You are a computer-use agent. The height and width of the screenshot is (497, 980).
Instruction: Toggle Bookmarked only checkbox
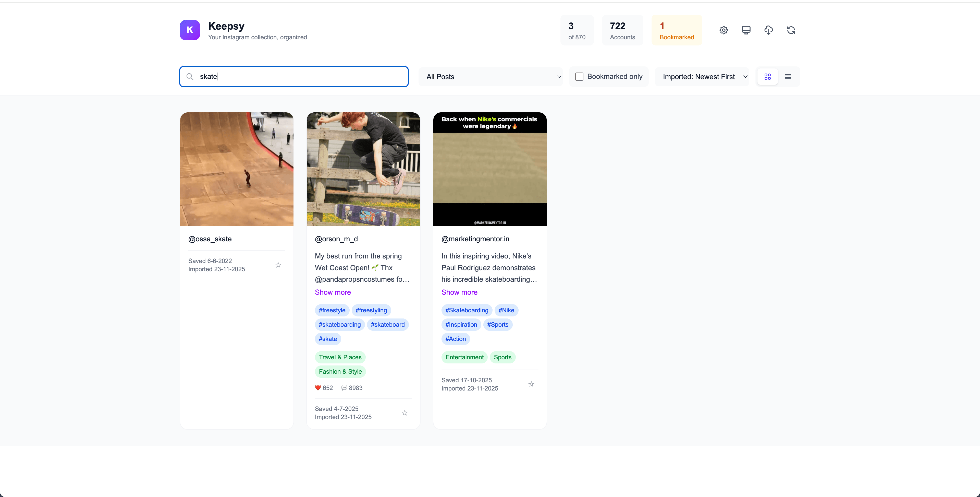[x=579, y=77]
